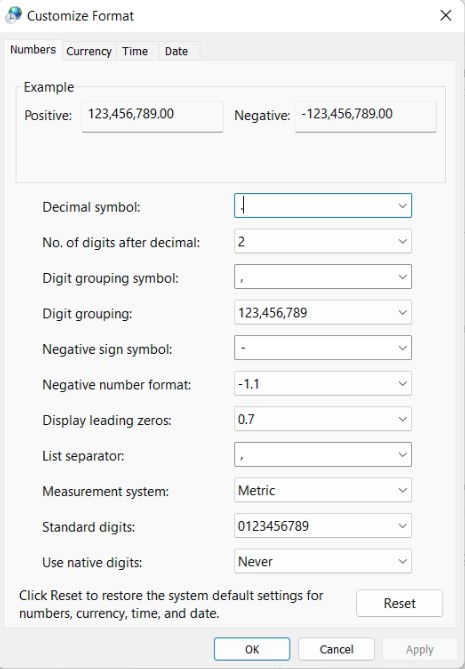Expand the Standard digits dropdown
Screen dimensions: 465x669
tap(323, 526)
